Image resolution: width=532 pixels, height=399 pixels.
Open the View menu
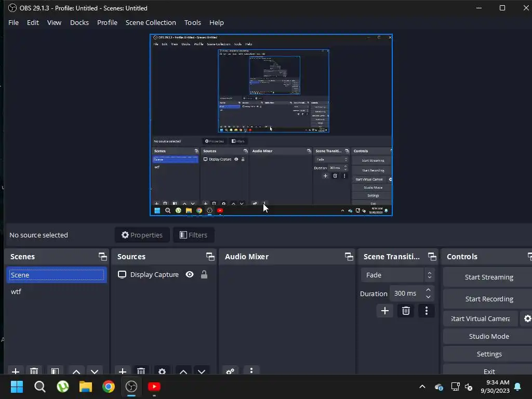tap(54, 22)
